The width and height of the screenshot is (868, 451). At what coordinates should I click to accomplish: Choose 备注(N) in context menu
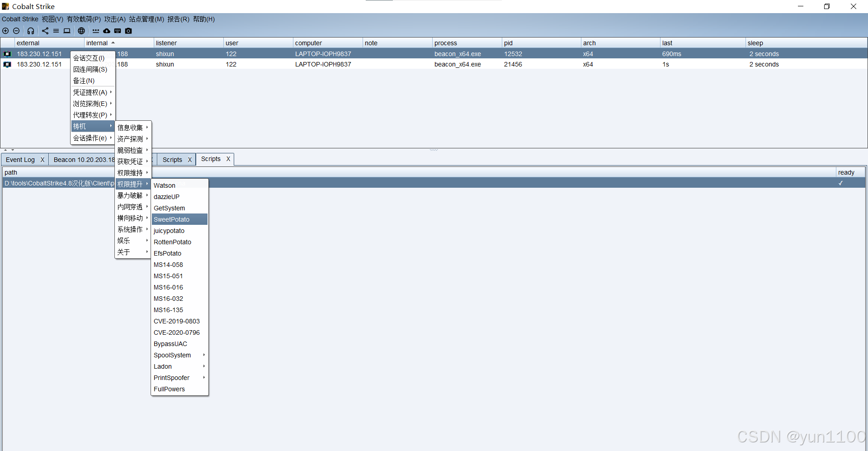point(93,81)
